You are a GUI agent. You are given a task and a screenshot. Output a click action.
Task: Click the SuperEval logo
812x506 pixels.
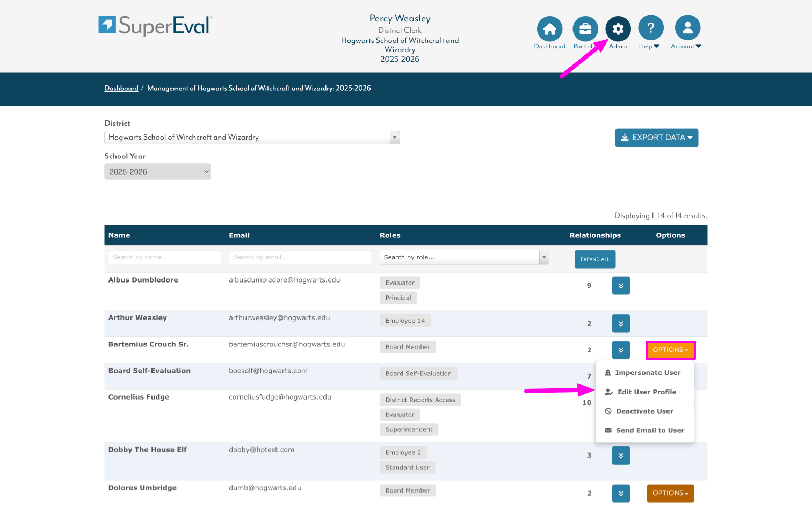(155, 25)
